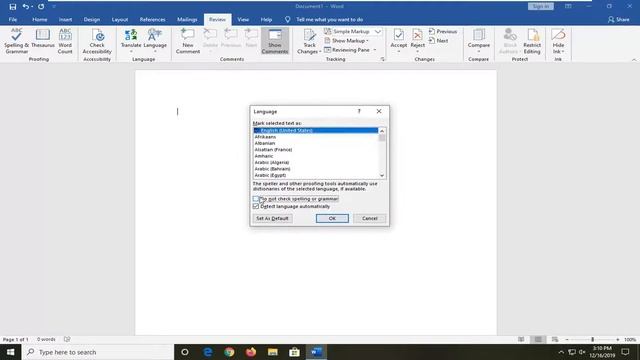Click the Save icon in title bar

click(13, 7)
